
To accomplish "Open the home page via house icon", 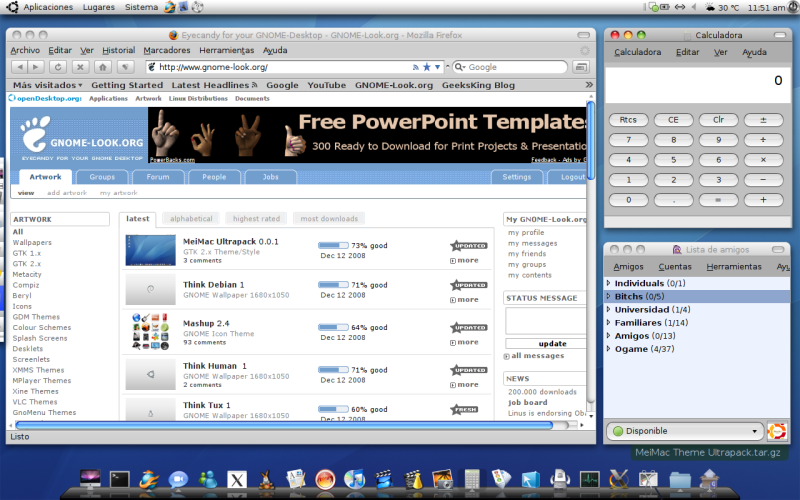I will pyautogui.click(x=103, y=67).
